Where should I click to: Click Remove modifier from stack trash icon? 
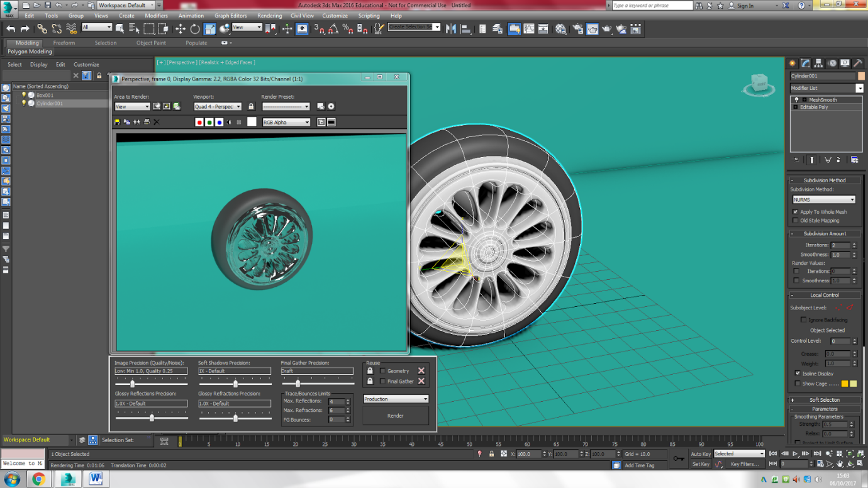pyautogui.click(x=838, y=160)
